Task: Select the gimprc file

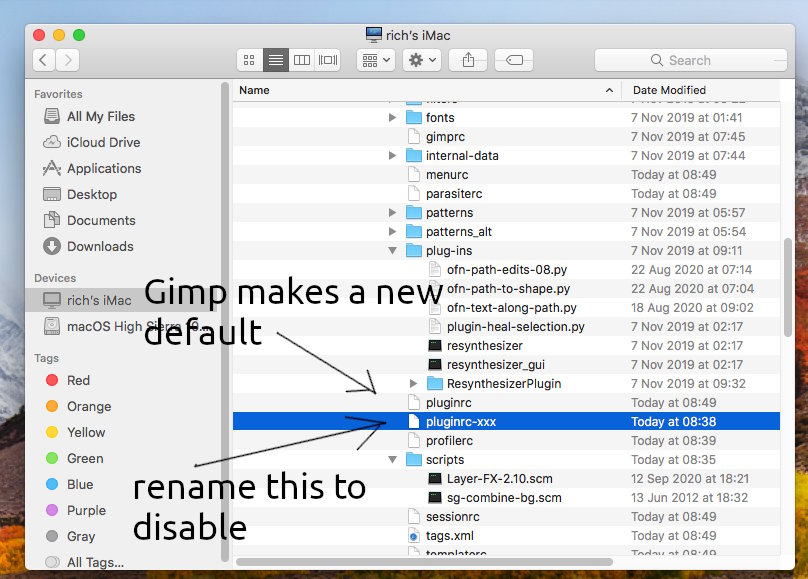Action: click(x=506, y=137)
